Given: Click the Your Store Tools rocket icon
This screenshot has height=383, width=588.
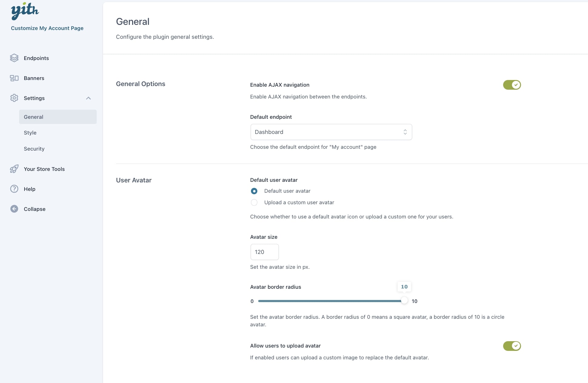Looking at the screenshot, I should coord(14,169).
